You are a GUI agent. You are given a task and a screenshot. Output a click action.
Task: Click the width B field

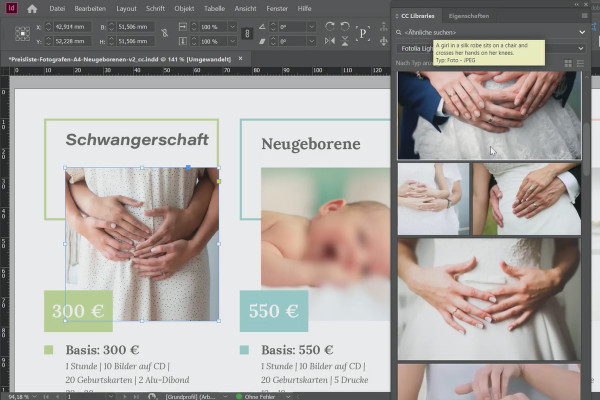136,27
